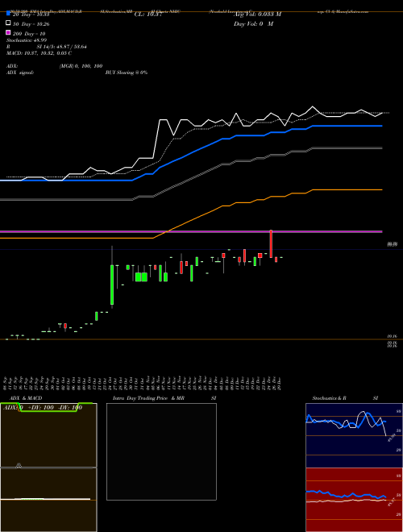The image size is (403, 532).
Task: Click the 'SI 14/3: 48.87 / 53.64' value
Action: click(x=62, y=47)
